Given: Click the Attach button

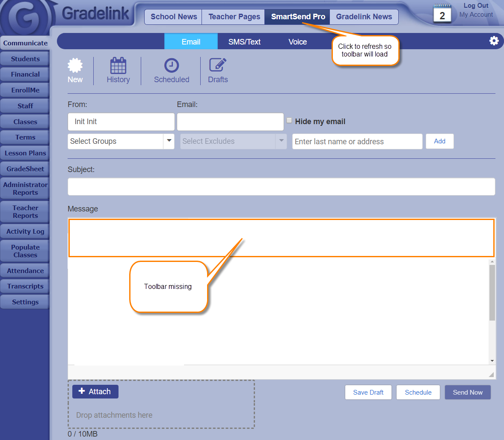Looking at the screenshot, I should [x=95, y=391].
